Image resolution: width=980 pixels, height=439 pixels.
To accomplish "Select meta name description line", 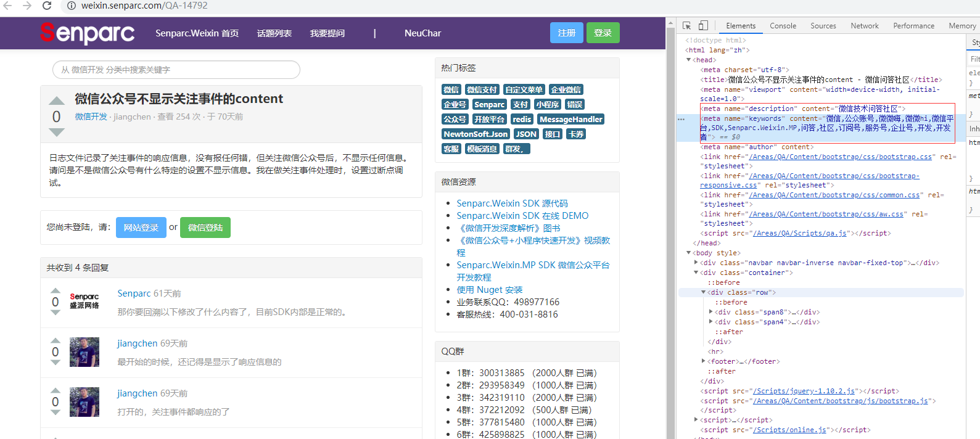I will tap(802, 109).
